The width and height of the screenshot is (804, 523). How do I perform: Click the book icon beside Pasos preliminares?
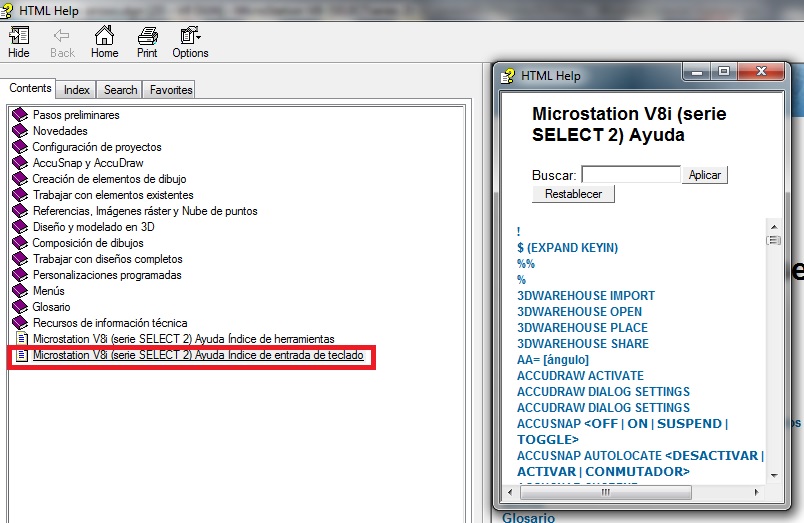click(x=20, y=114)
